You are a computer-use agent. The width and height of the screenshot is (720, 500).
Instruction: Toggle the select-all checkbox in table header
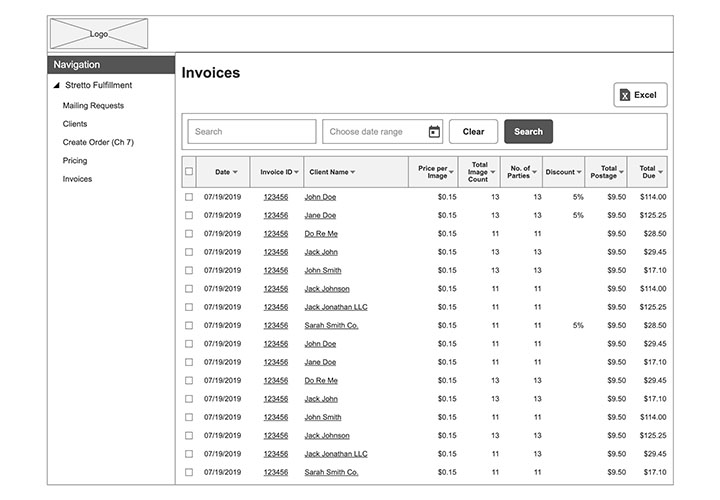coord(189,171)
